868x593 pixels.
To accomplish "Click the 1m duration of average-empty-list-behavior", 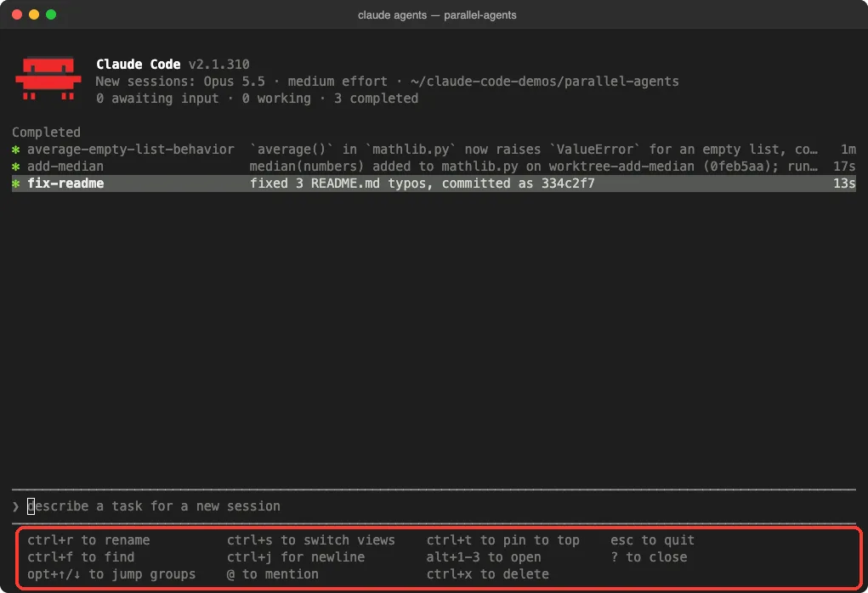I will coord(848,150).
